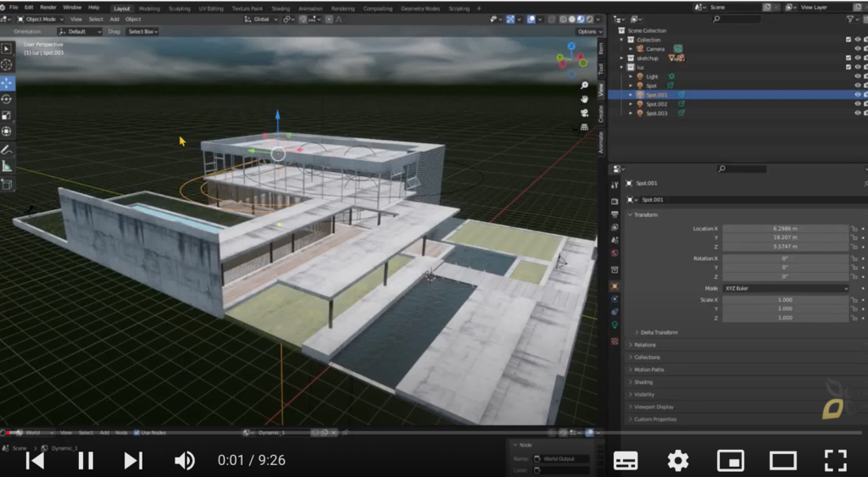
Task: Click the Location X value field
Action: pos(785,229)
